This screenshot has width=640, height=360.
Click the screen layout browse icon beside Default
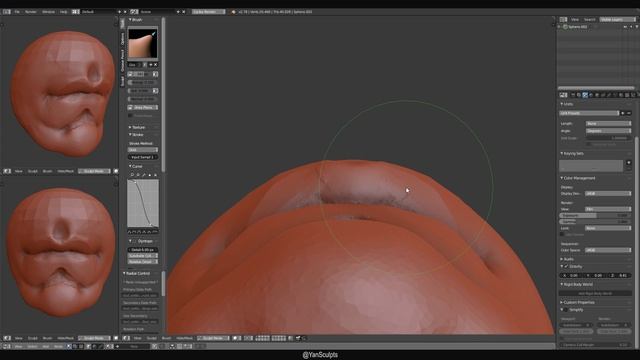click(x=76, y=12)
